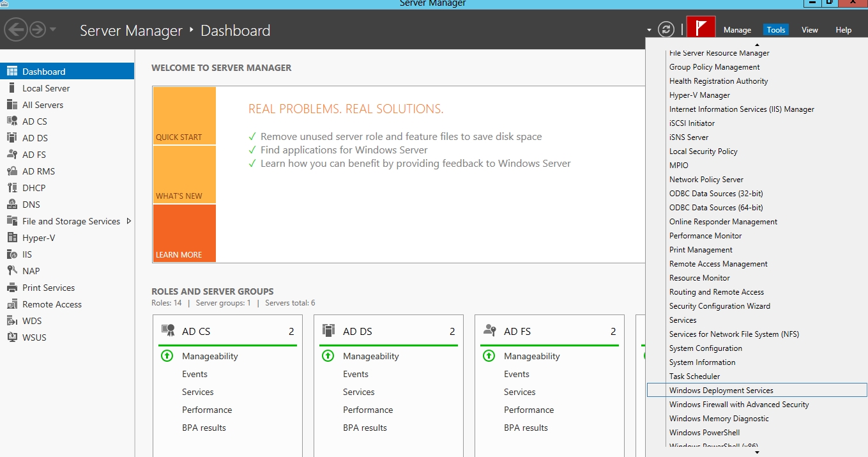Select Windows Deployment Services from Tools menu

coord(721,391)
